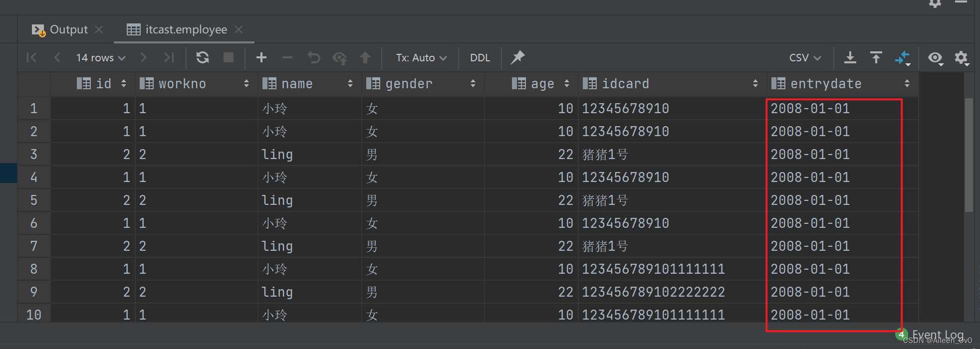Image resolution: width=980 pixels, height=349 pixels.
Task: Click the DDL button
Action: [480, 58]
